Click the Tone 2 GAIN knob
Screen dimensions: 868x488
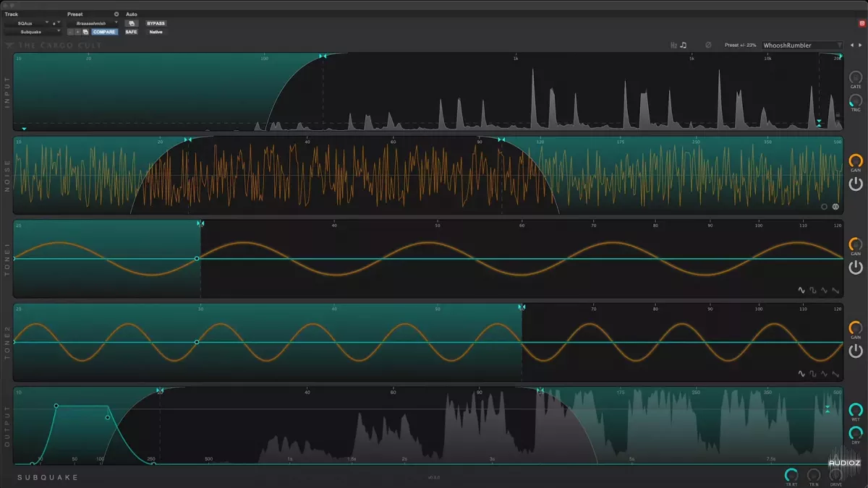[x=856, y=328]
